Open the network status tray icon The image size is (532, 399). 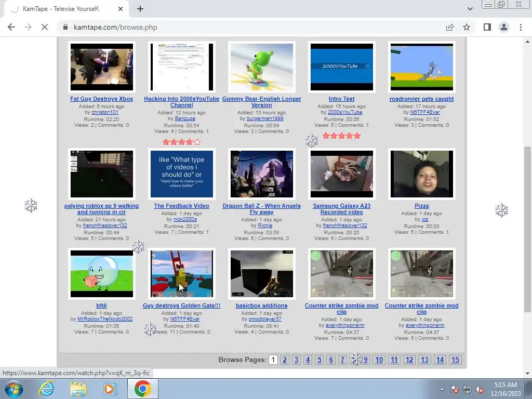click(x=467, y=390)
